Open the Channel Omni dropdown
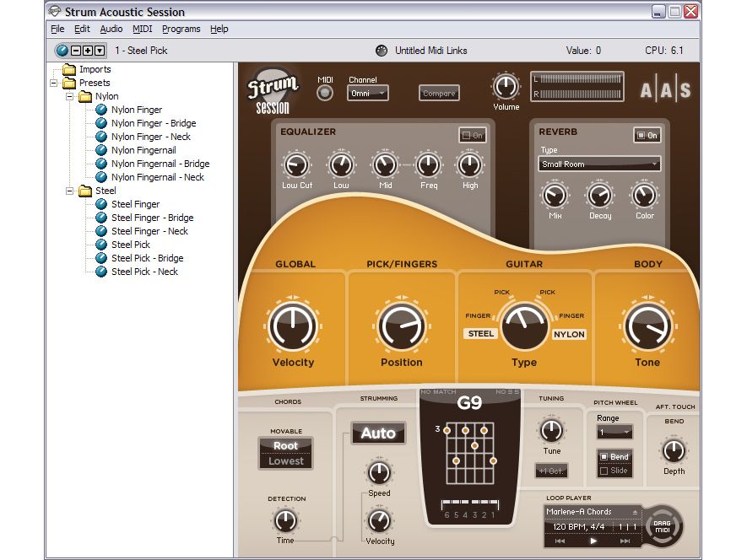 coord(367,93)
